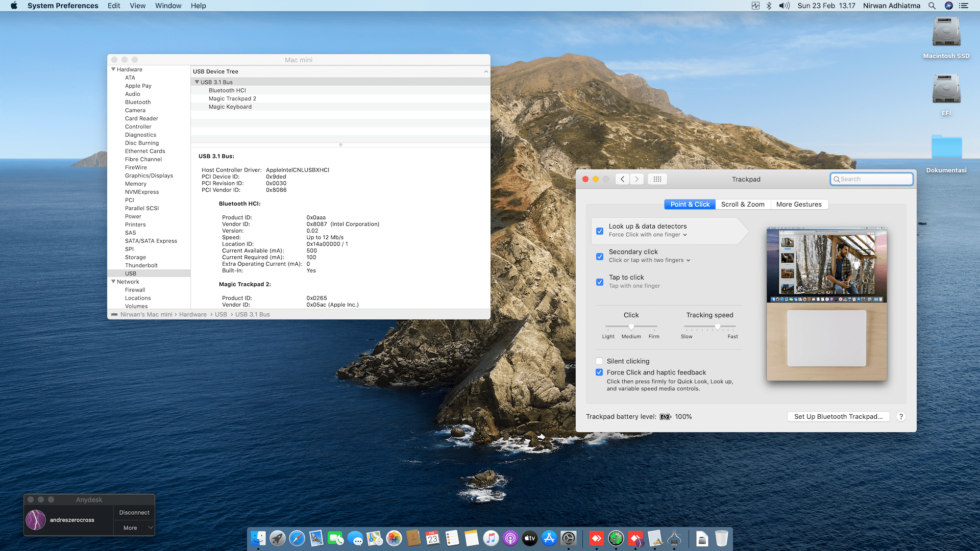Collapse USB 3.1 Bus tree node
The width and height of the screenshot is (980, 551).
coord(197,82)
